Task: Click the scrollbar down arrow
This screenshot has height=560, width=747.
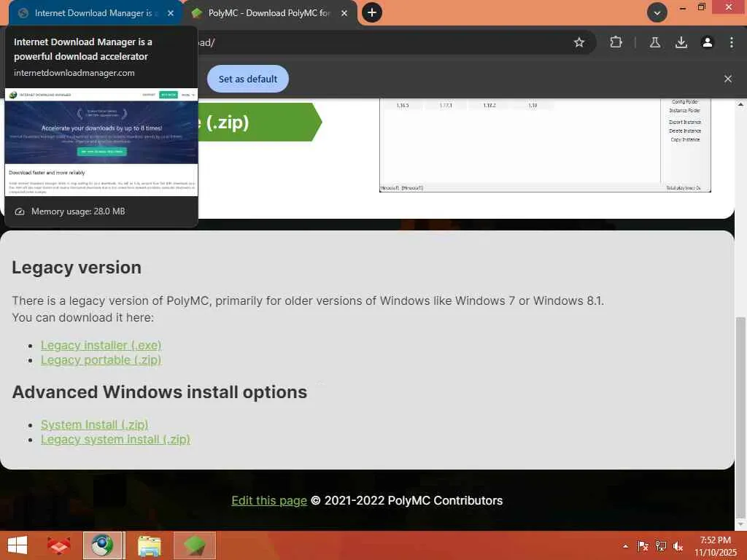Action: coord(740,524)
